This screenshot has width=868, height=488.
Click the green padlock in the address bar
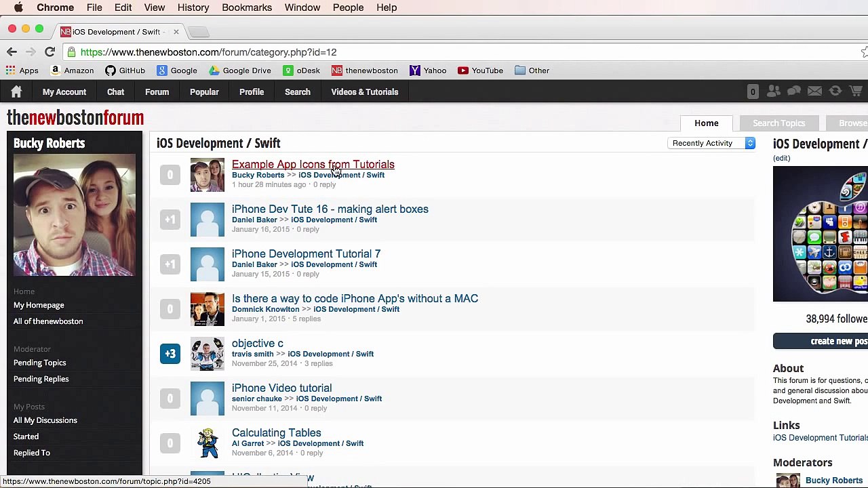click(x=71, y=52)
